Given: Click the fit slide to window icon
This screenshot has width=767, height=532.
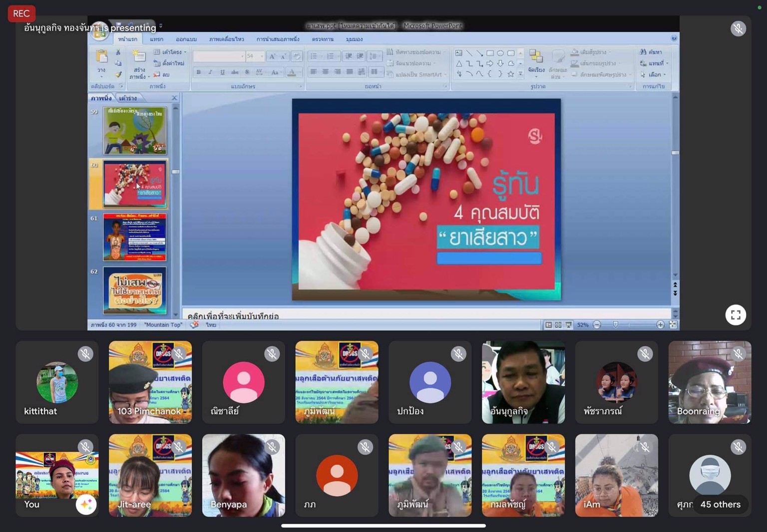Looking at the screenshot, I should 673,325.
